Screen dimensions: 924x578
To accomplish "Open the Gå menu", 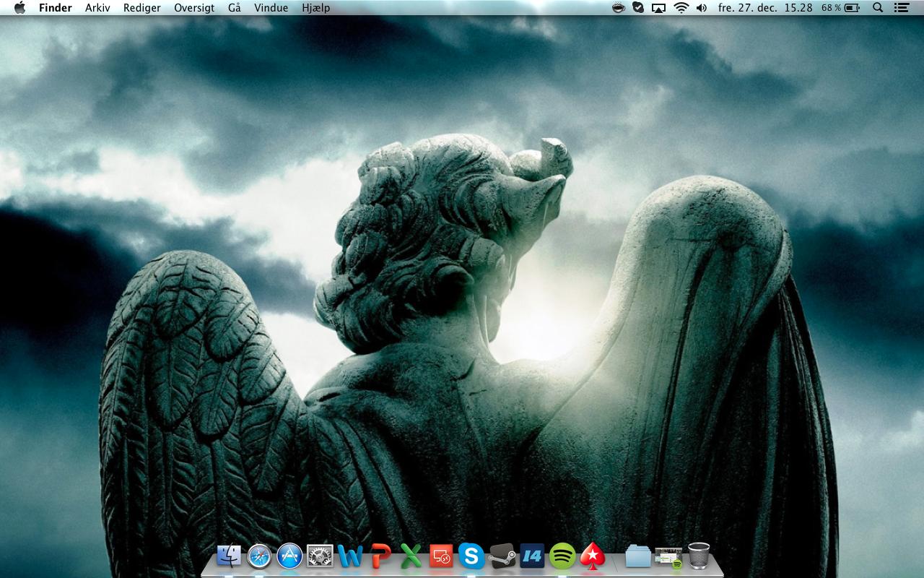I will (235, 8).
